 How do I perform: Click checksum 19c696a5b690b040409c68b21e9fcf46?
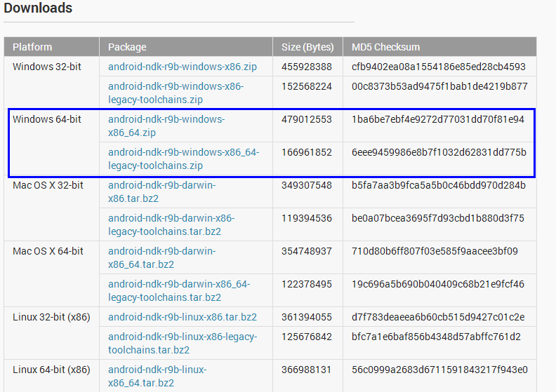(x=438, y=284)
